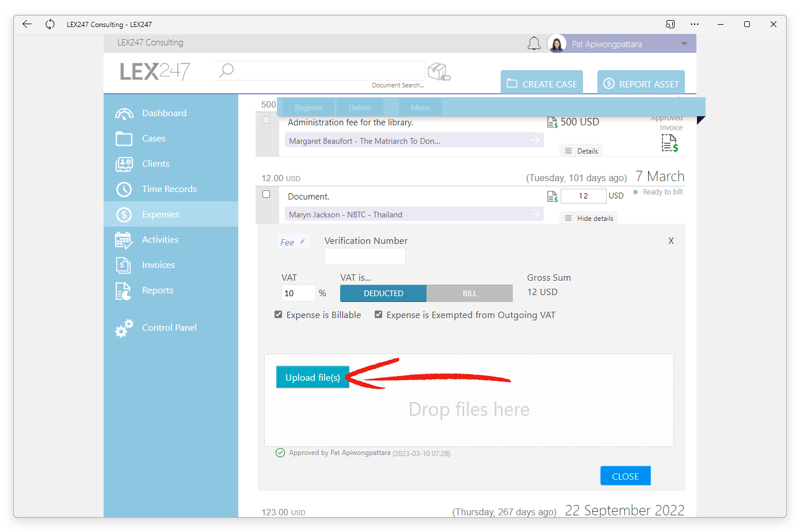This screenshot has height=532, width=800.
Task: Click the Activities calendar icon
Action: click(124, 240)
